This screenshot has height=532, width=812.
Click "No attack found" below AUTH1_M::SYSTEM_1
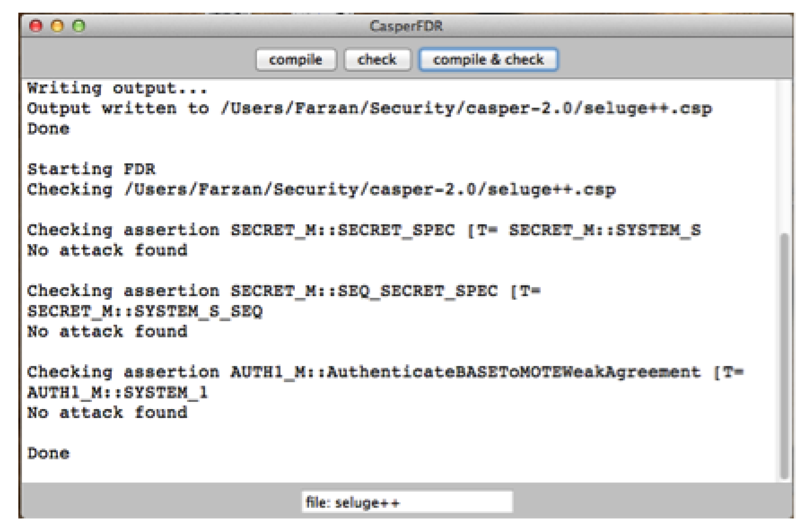click(107, 413)
